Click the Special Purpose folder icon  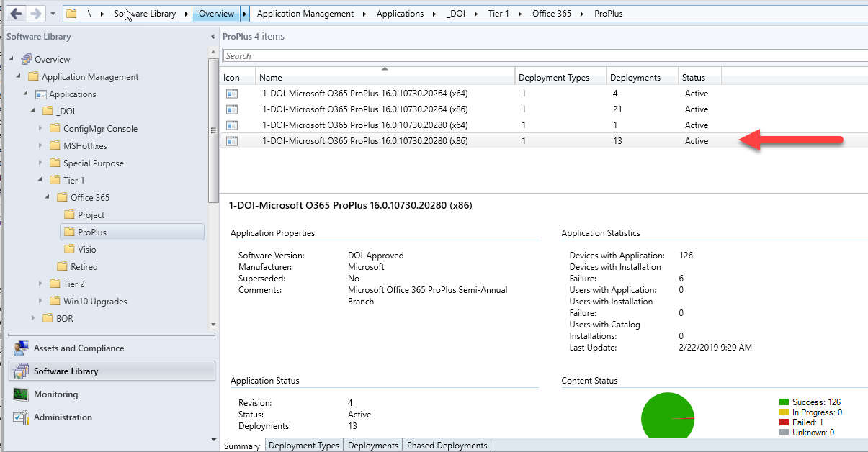pos(55,163)
